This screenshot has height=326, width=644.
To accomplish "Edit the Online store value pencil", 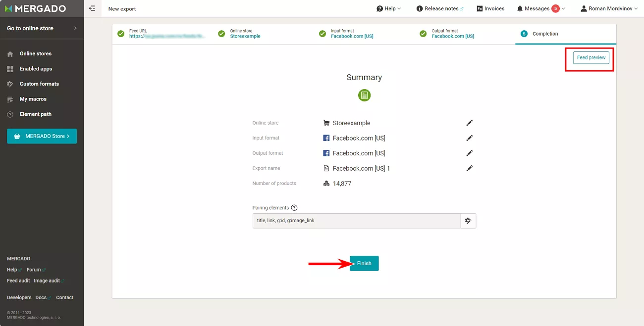I will (x=470, y=123).
